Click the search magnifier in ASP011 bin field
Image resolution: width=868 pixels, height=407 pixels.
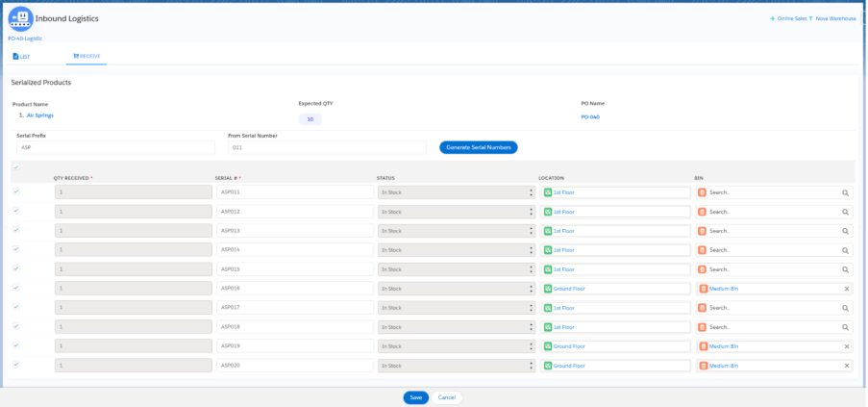point(846,192)
